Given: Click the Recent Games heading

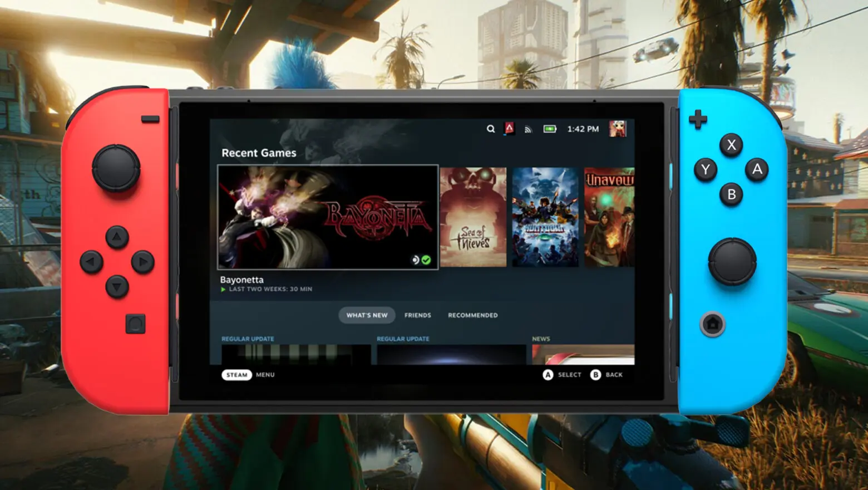Looking at the screenshot, I should [259, 153].
